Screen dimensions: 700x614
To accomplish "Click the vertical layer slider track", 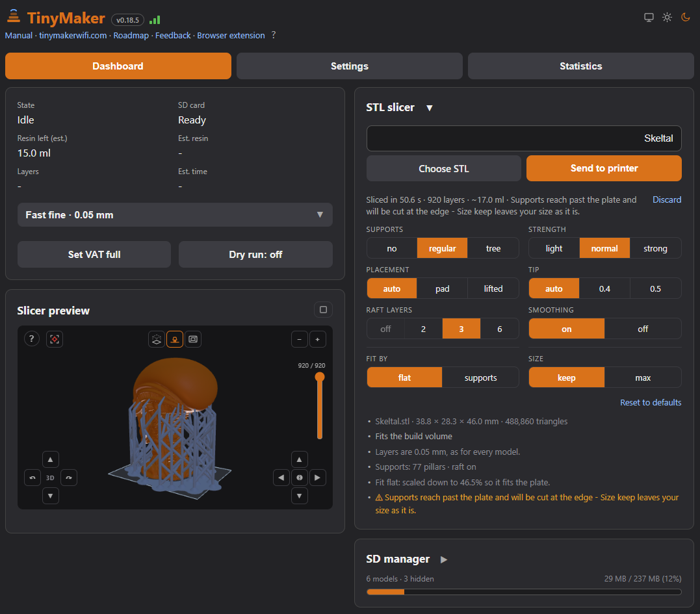I will 320,406.
